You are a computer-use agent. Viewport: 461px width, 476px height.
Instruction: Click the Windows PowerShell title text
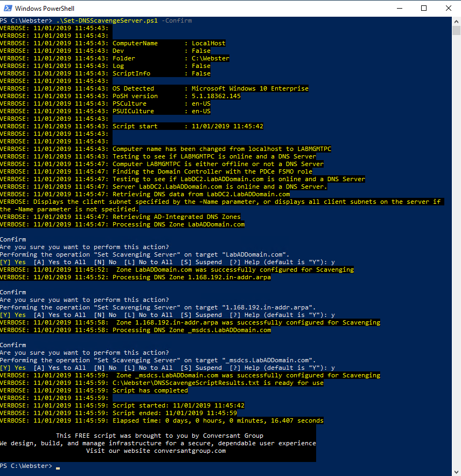click(x=45, y=8)
